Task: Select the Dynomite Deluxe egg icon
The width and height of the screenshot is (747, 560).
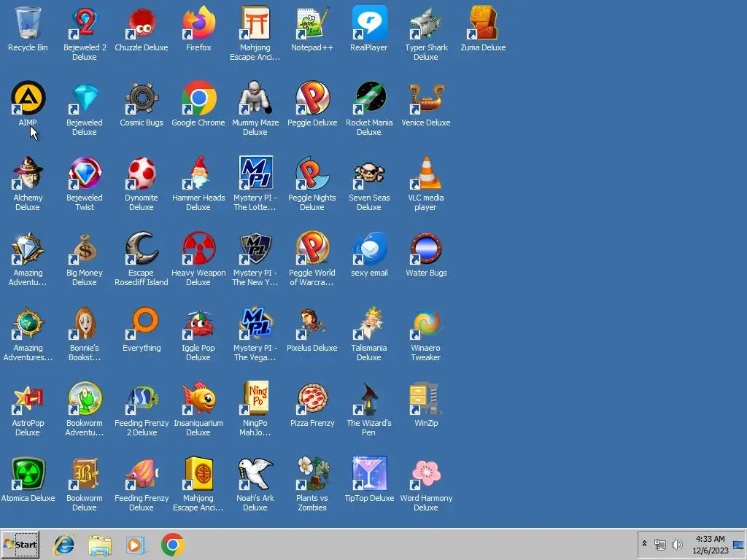Action: (x=142, y=173)
